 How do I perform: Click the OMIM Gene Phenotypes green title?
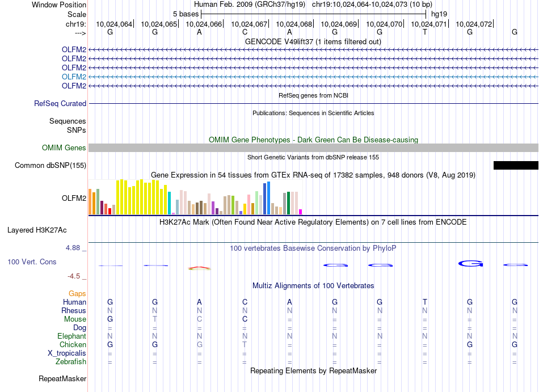click(x=313, y=140)
